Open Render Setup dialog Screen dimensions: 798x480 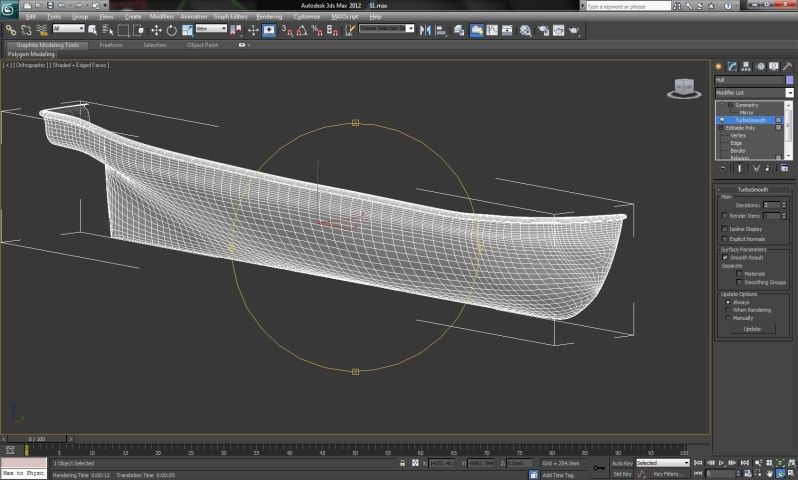coord(544,31)
